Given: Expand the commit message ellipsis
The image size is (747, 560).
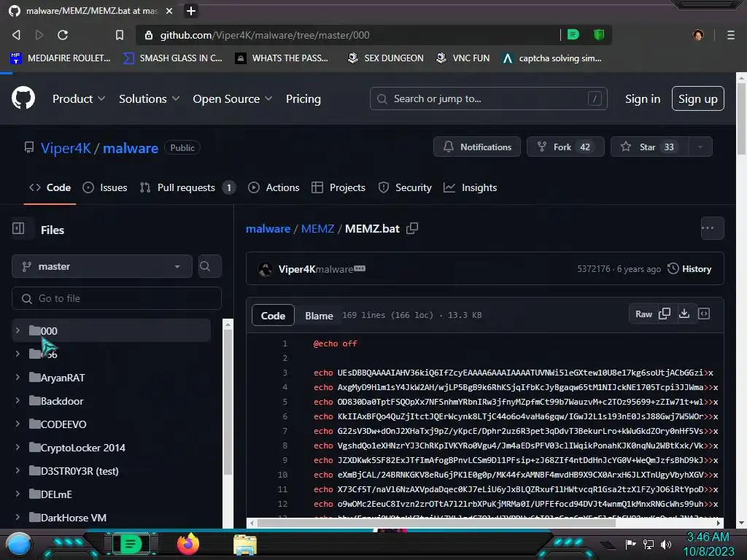Looking at the screenshot, I should [360, 268].
